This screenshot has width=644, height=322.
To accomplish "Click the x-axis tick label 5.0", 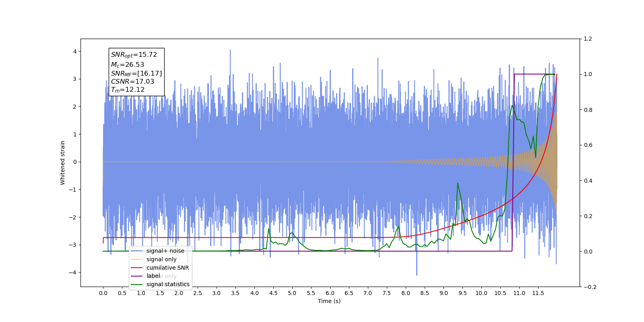I will (x=292, y=293).
